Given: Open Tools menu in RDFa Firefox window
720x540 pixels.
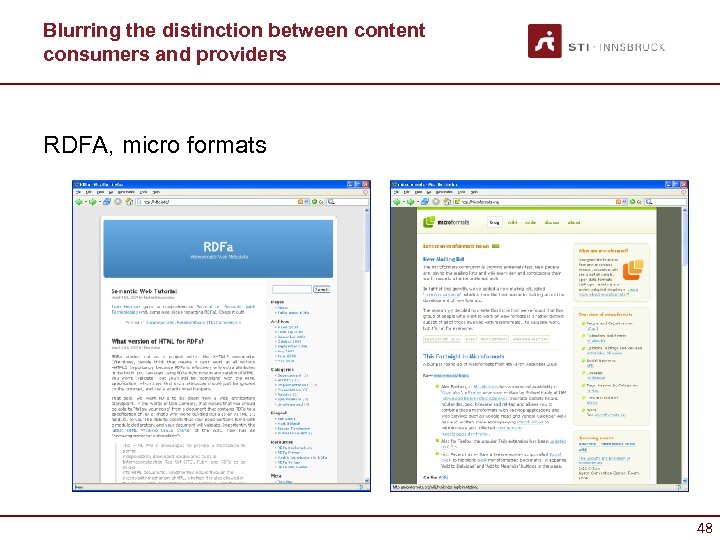Looking at the screenshot, I should coord(143,192).
